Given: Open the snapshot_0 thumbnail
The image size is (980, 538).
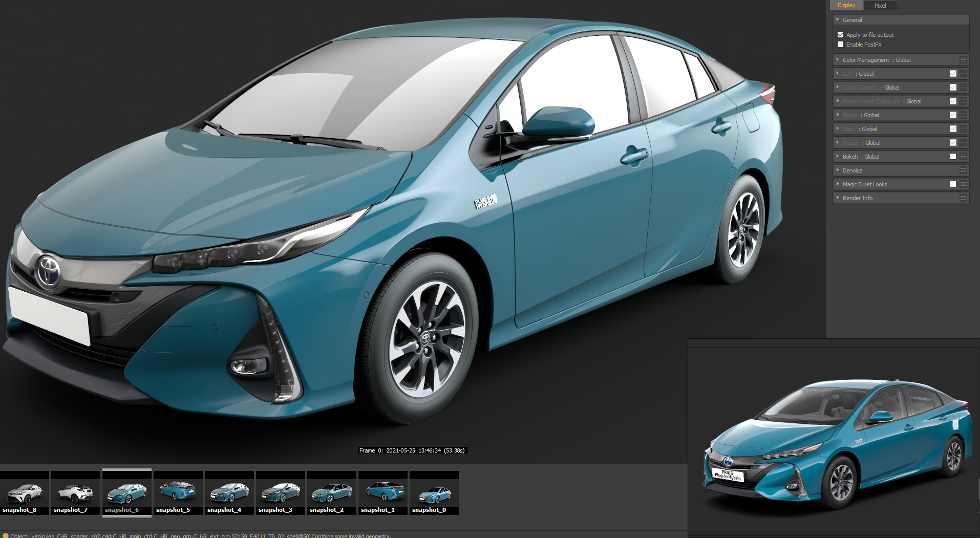Looking at the screenshot, I should (434, 493).
